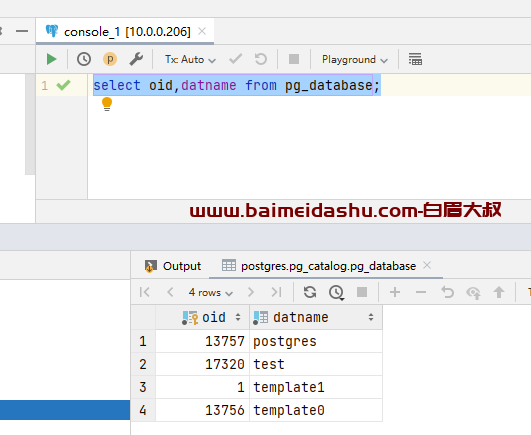This screenshot has width=531, height=435.
Task: Open query history clock icon
Action: coord(84,59)
